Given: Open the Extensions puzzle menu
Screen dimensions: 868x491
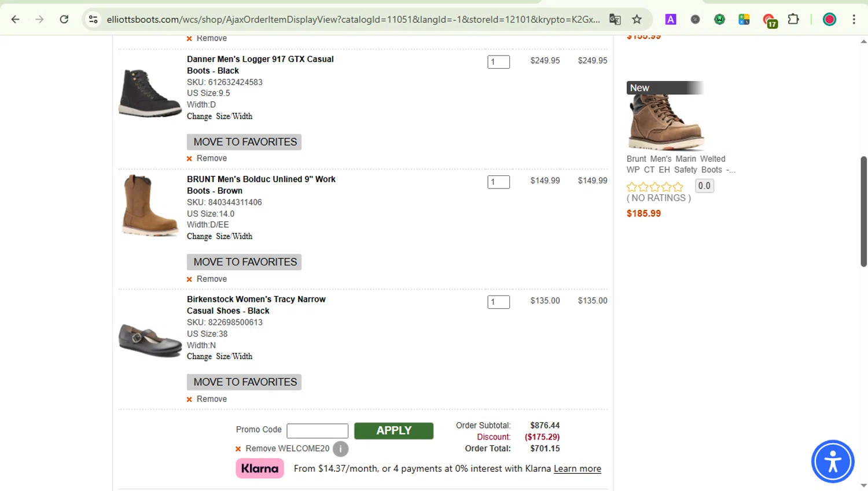Looking at the screenshot, I should (x=793, y=19).
